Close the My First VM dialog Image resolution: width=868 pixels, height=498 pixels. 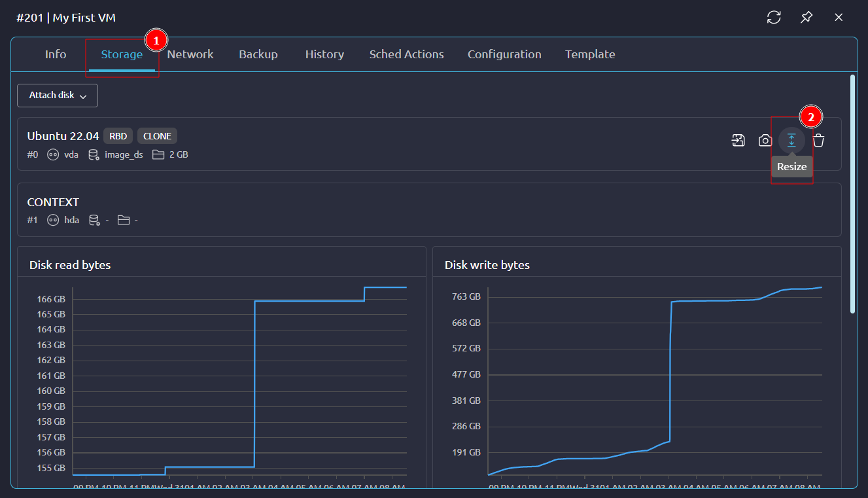coord(839,18)
